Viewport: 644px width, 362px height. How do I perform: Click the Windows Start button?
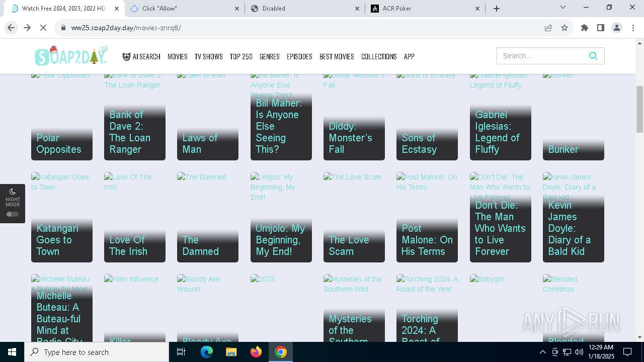click(x=12, y=352)
